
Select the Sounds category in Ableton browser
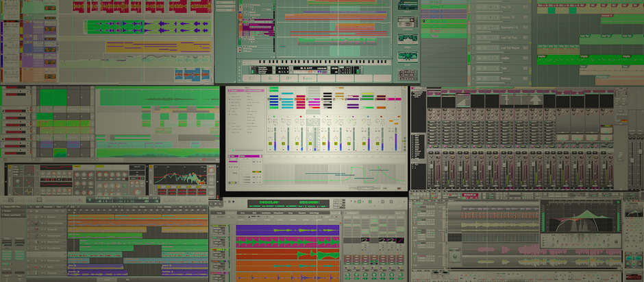234,91
